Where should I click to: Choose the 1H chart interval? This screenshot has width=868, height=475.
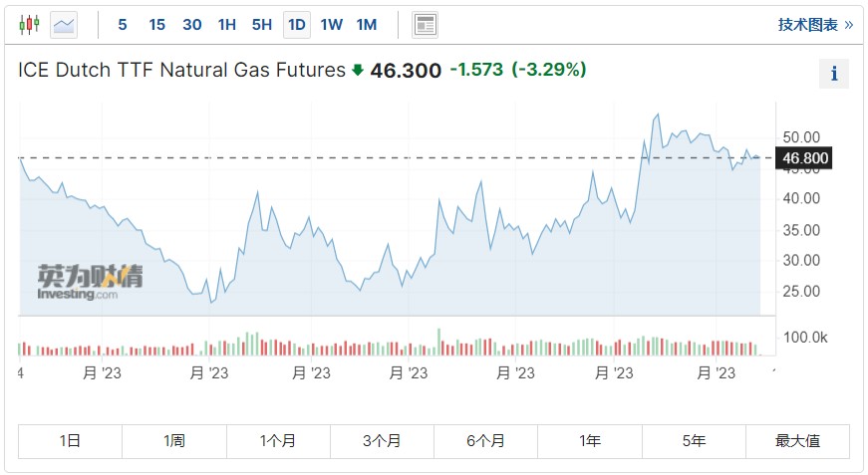(227, 25)
